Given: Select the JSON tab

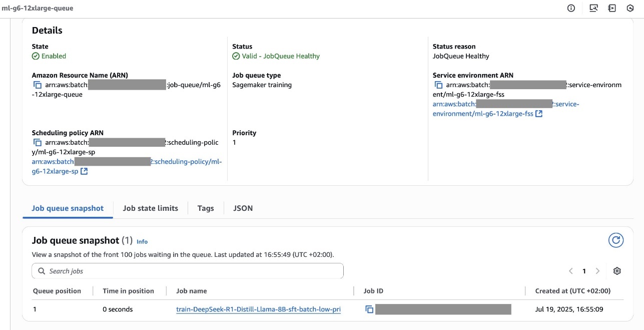Looking at the screenshot, I should tap(243, 208).
